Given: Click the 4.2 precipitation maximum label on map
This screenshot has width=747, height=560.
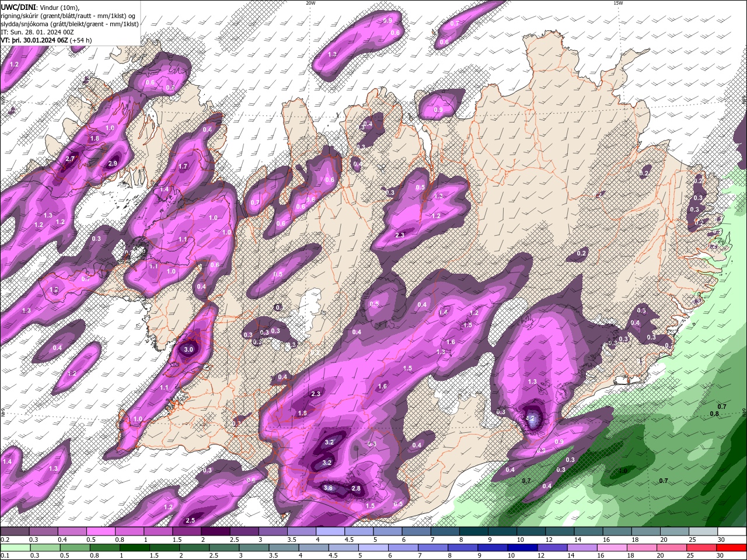Looking at the screenshot, I should click(x=530, y=418).
